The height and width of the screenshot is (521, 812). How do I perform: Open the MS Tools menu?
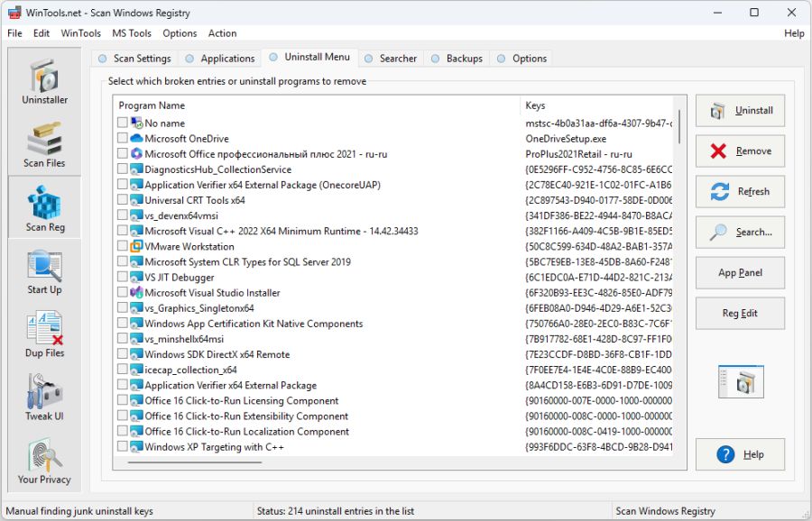point(132,33)
